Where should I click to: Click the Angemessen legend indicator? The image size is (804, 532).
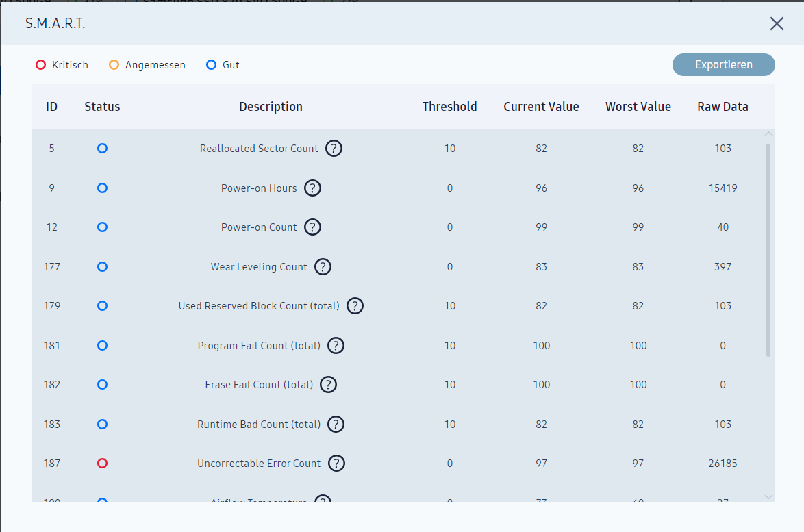[x=114, y=64]
